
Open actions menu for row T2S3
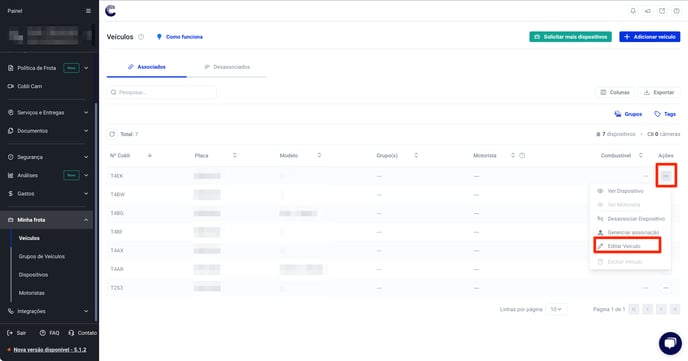[x=666, y=288]
